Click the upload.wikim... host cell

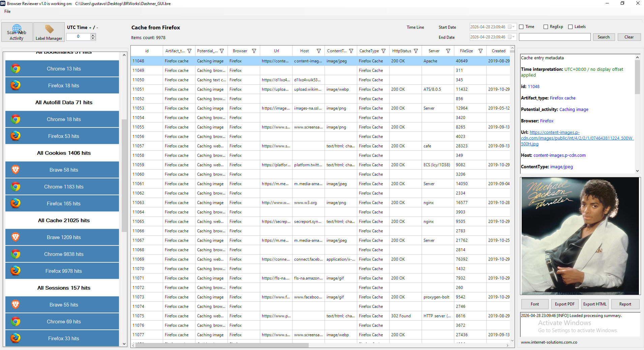[308, 89]
